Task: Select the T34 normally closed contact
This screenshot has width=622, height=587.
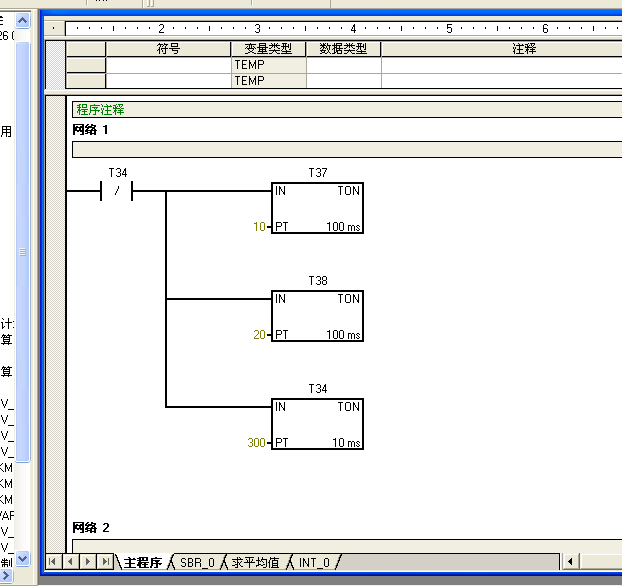Action: pos(117,191)
